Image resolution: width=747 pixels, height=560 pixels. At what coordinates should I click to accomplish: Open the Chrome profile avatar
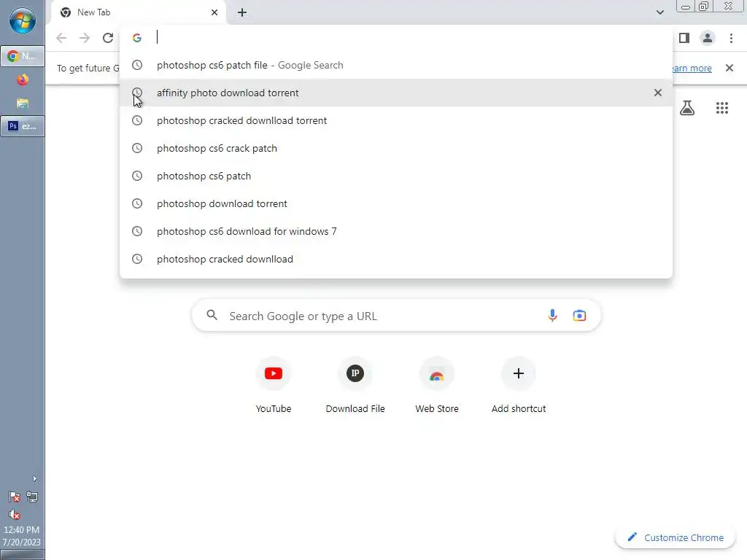click(x=708, y=38)
